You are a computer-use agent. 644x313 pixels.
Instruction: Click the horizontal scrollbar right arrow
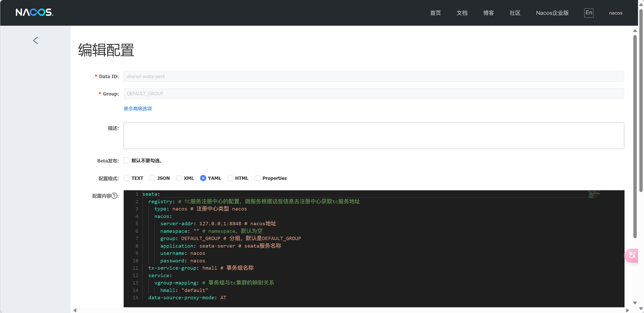pos(627,310)
